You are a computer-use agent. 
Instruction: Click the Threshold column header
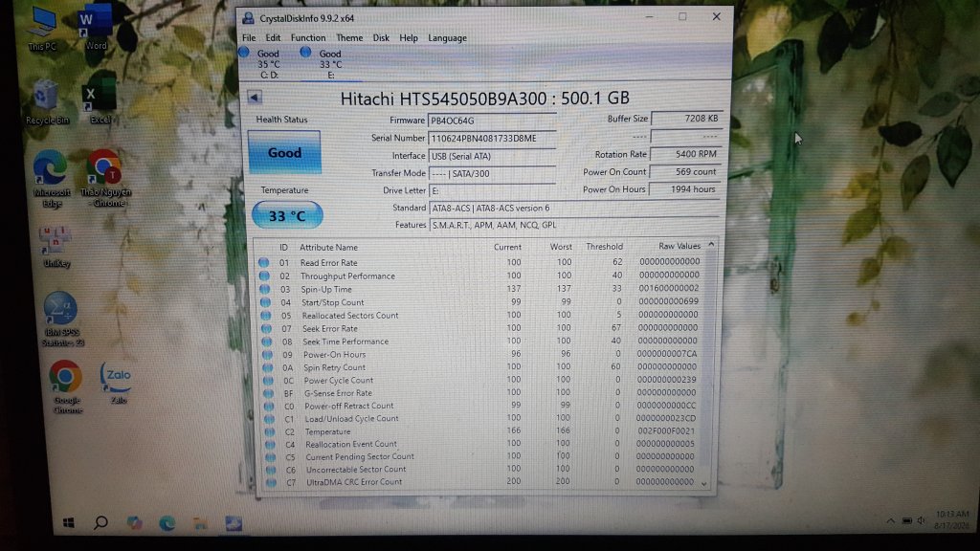[x=604, y=247]
